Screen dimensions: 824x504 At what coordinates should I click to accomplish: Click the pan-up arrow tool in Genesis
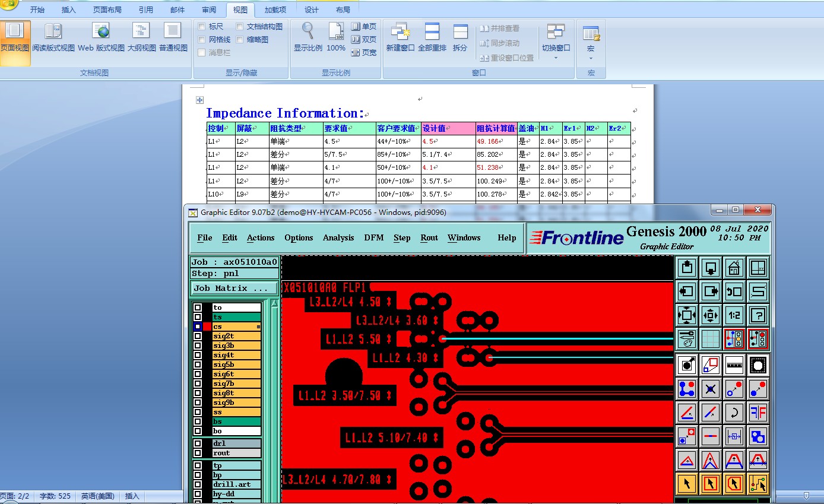tap(687, 268)
